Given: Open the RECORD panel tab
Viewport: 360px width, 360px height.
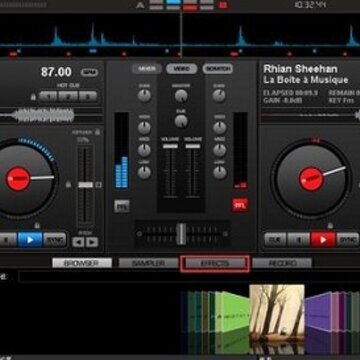Looking at the screenshot, I should coord(282,263).
